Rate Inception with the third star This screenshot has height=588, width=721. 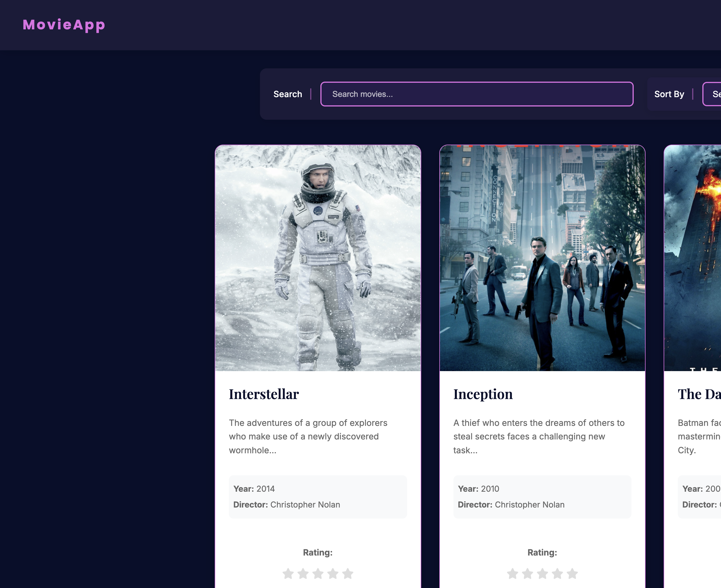[x=542, y=573]
